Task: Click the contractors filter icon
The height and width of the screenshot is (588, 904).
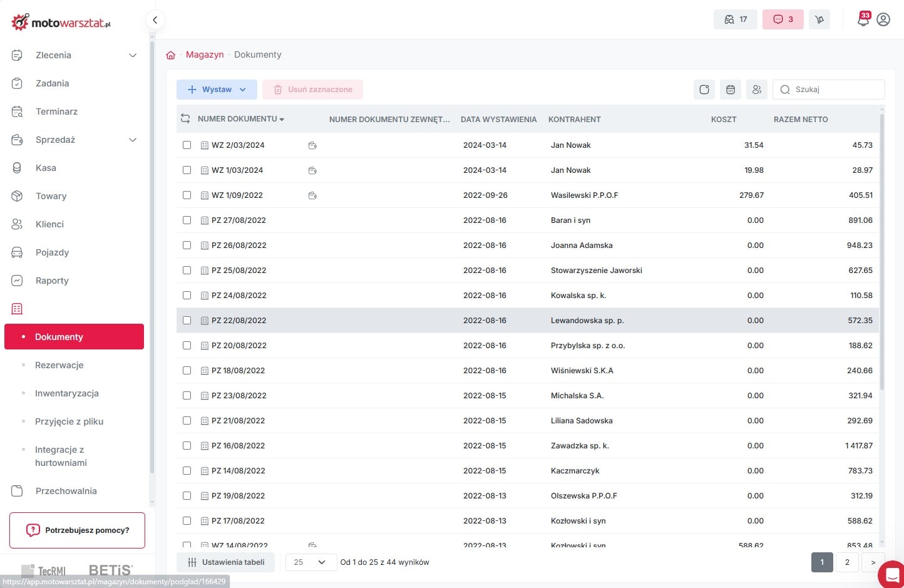Action: (x=757, y=90)
